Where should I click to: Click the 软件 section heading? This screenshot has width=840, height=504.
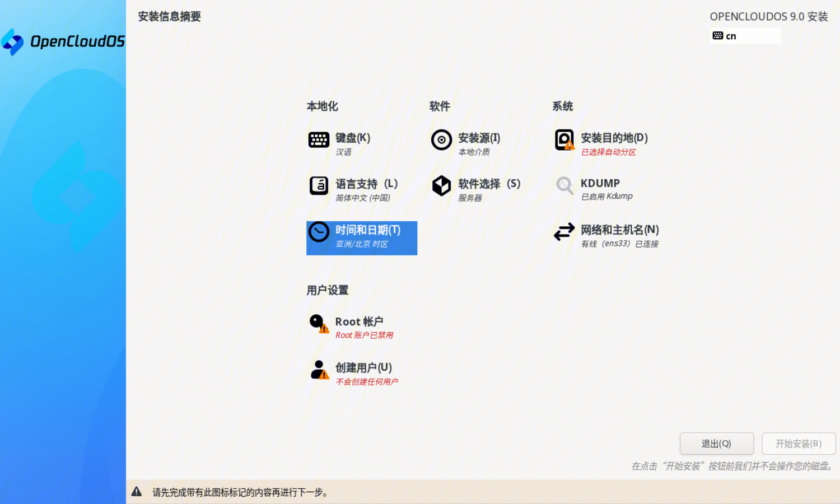tap(440, 106)
